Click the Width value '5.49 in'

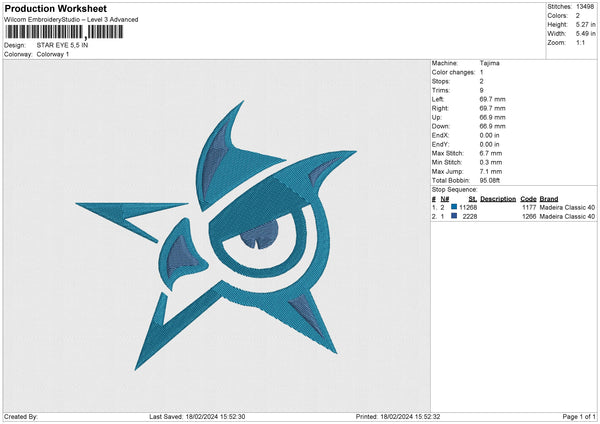pyautogui.click(x=586, y=34)
